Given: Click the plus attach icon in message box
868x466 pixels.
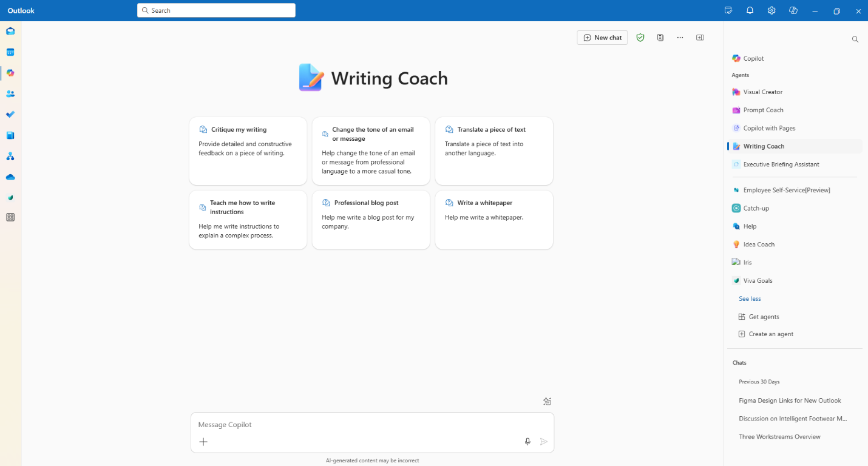Looking at the screenshot, I should point(203,442).
